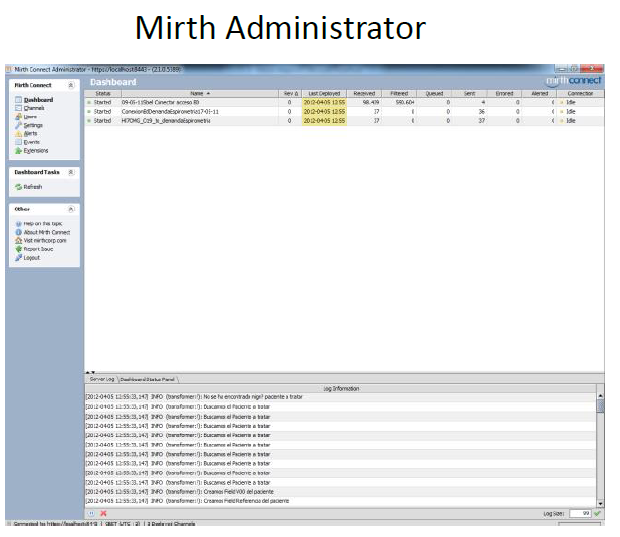Collapse the Dashboard Tasks panel
Viewport: 620px width, 537px height.
(71, 172)
